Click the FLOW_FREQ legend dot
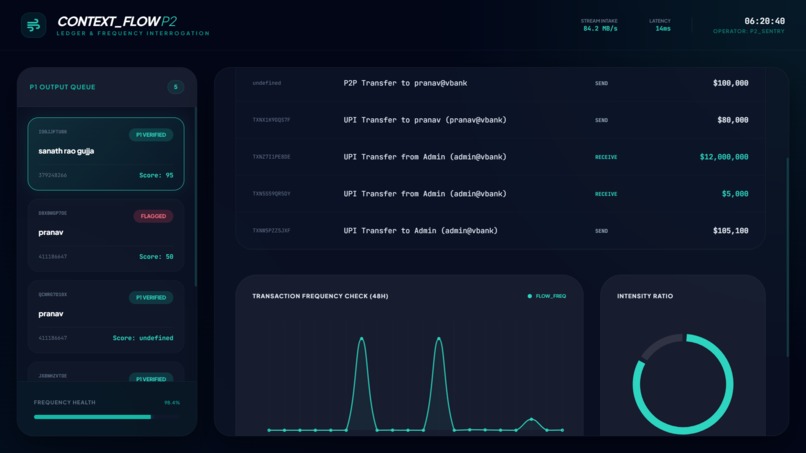 pos(529,296)
